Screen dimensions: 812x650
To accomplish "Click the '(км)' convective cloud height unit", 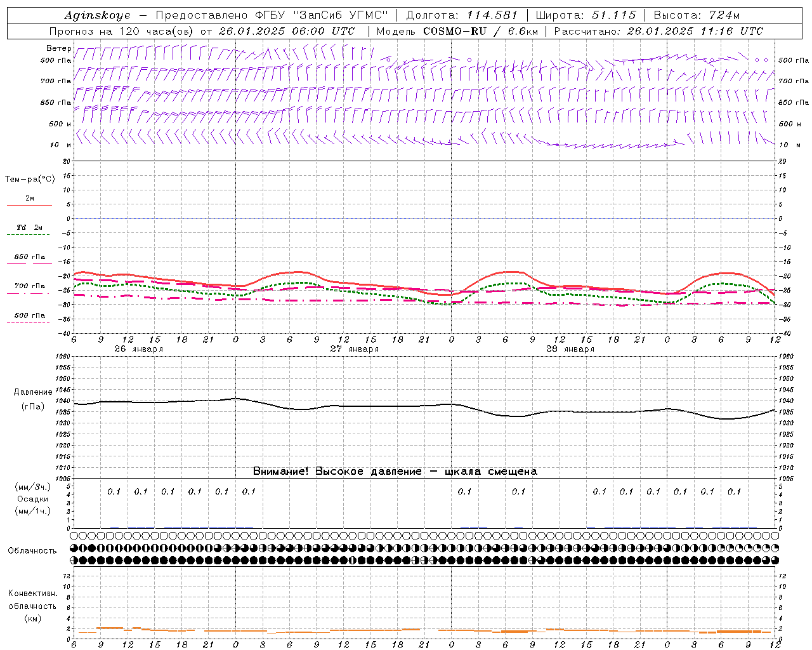I will click(x=33, y=618).
